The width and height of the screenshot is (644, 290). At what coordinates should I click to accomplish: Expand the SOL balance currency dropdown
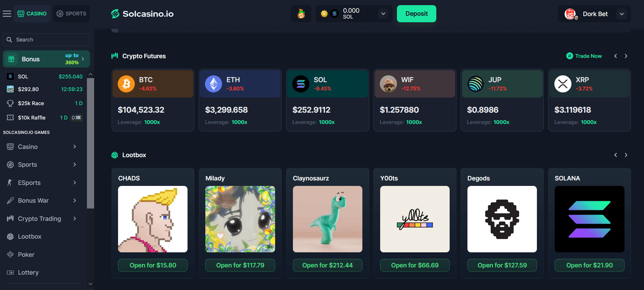(x=383, y=14)
